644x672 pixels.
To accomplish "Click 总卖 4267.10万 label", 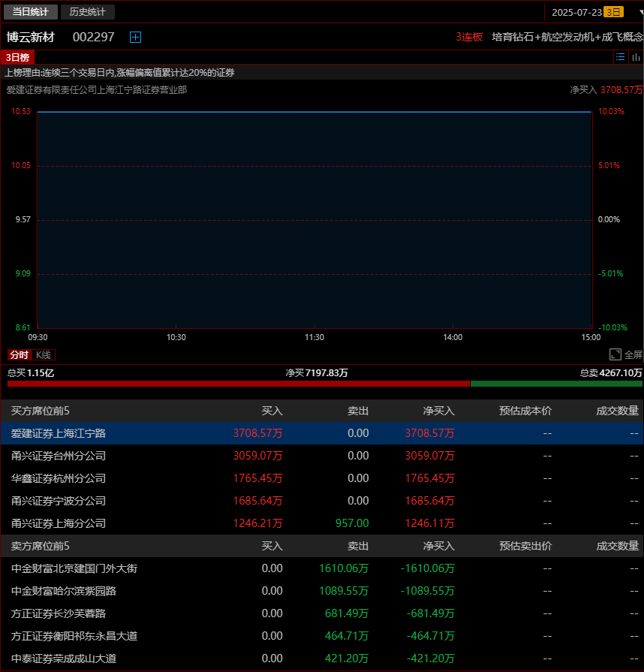I will 611,373.
